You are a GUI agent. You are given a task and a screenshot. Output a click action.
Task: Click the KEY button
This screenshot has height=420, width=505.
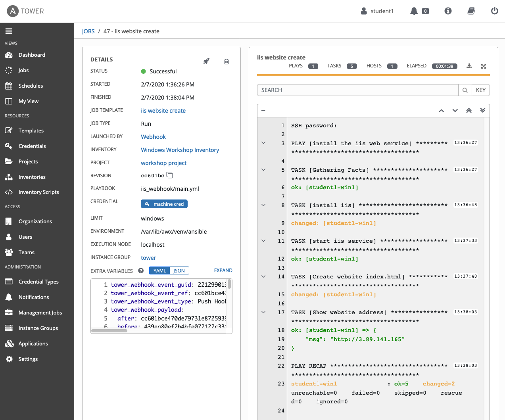pos(480,90)
